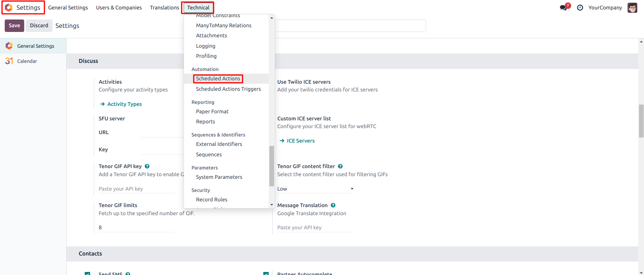Click the Technical menu scrollbar thumb

pos(271,166)
